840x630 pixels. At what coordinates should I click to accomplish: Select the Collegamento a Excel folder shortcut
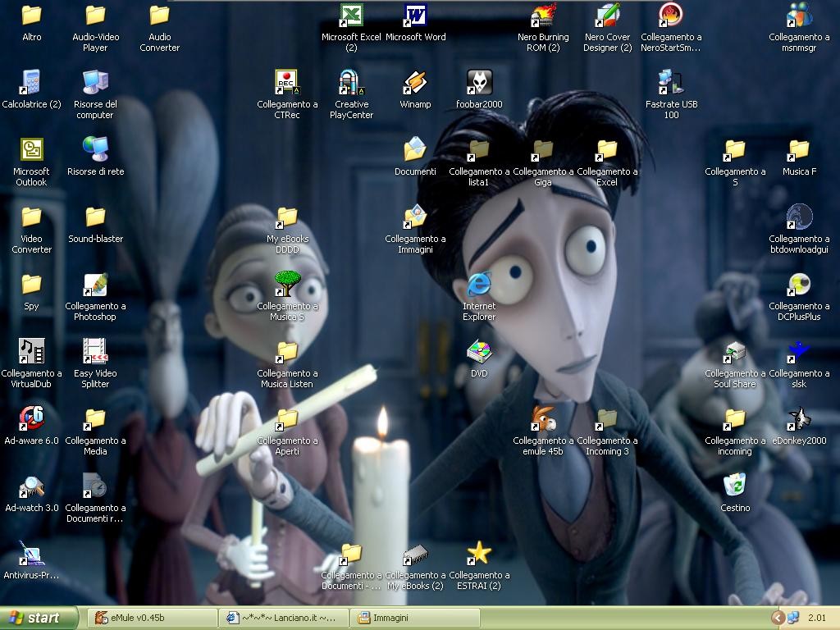coord(607,150)
